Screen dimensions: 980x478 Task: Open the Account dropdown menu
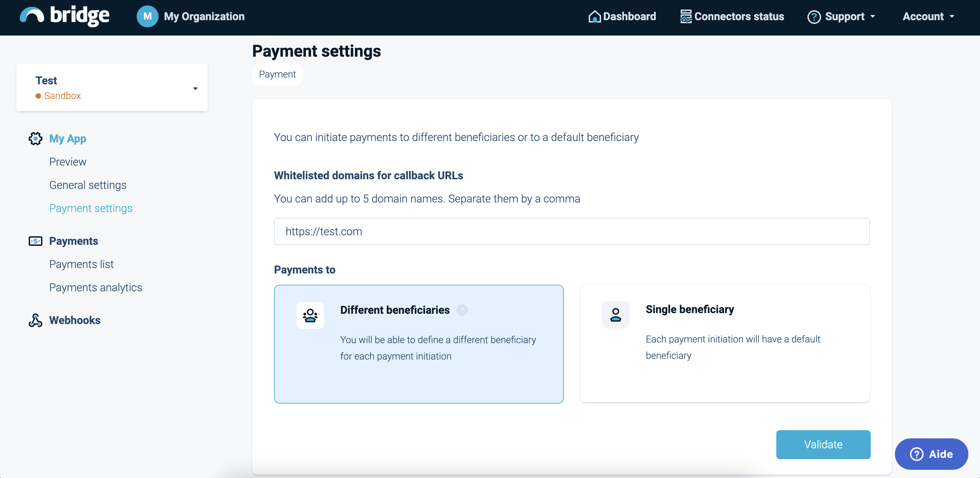tap(928, 17)
